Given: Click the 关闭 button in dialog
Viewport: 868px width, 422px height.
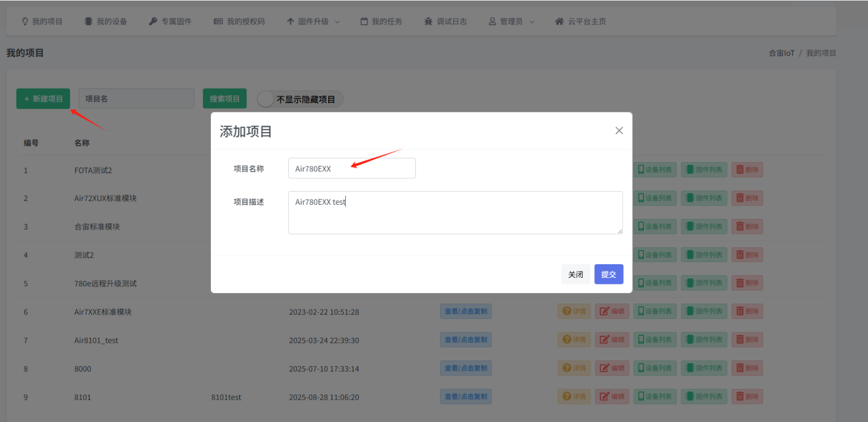Looking at the screenshot, I should tap(575, 274).
